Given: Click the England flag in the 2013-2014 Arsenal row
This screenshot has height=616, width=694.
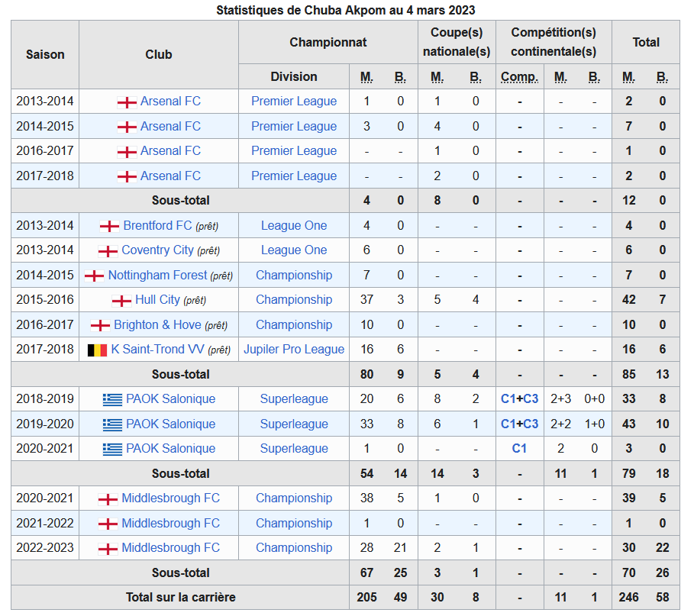Looking at the screenshot, I should pyautogui.click(x=127, y=102).
